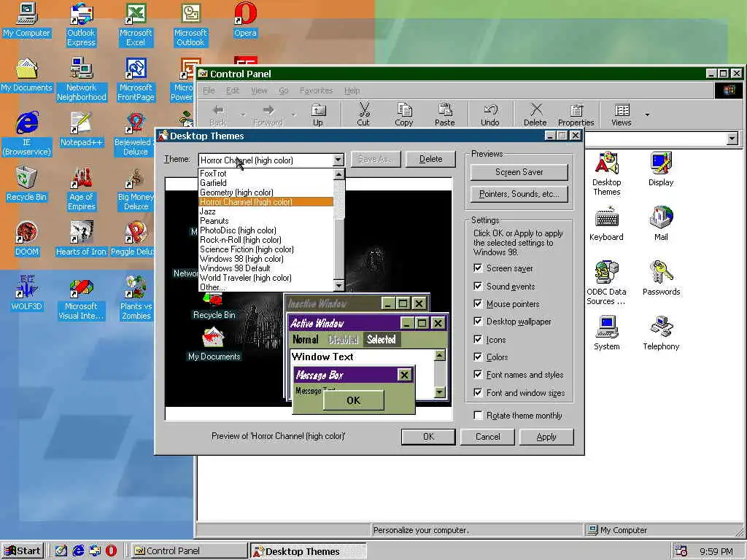Open Desktop Themes icon in Control Panel
The height and width of the screenshot is (560, 747).
(x=606, y=174)
